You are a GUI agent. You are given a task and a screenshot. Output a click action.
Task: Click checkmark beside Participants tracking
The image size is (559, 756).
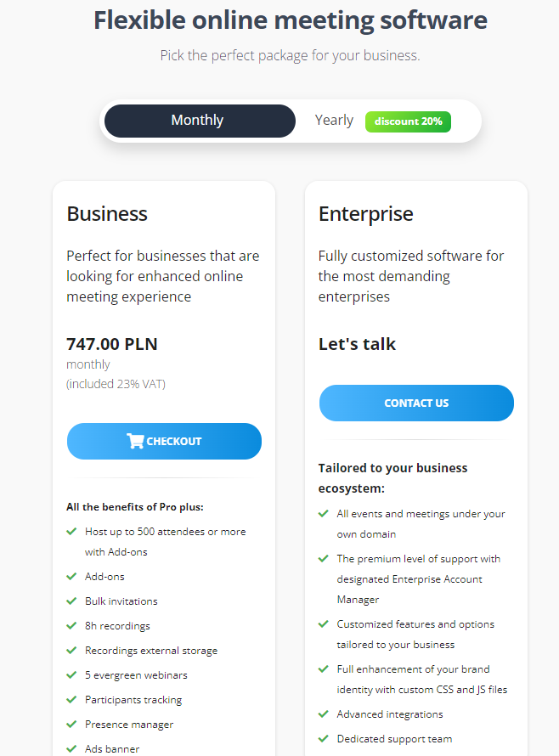(71, 699)
